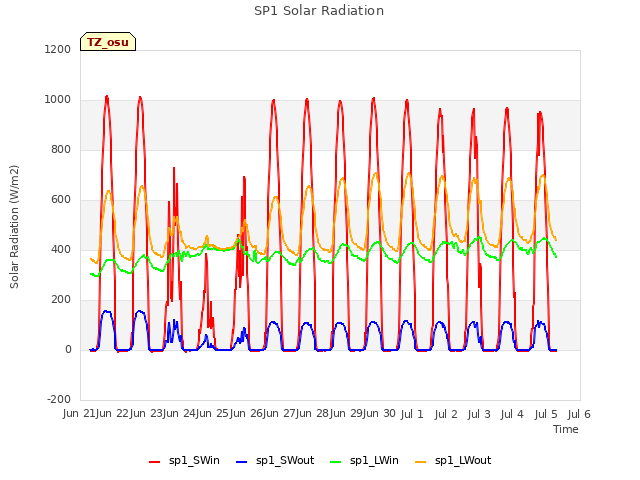
Task: Toggle the sp1_LWout legend entry
Action: pyautogui.click(x=453, y=461)
